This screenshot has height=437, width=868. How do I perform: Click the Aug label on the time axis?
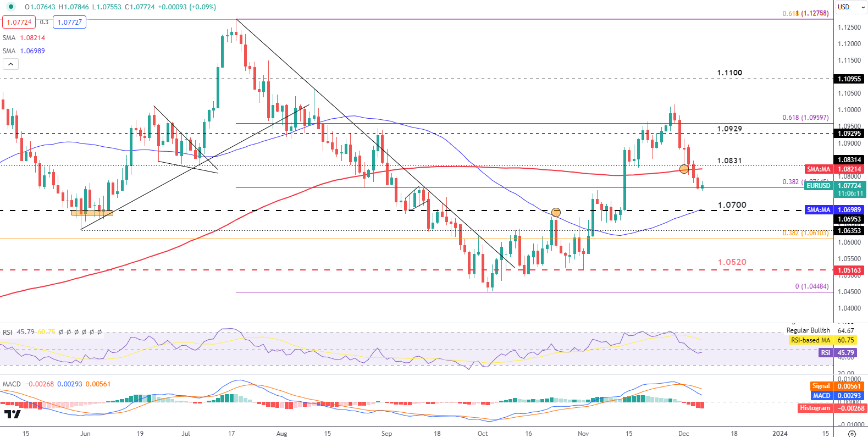[x=281, y=434]
